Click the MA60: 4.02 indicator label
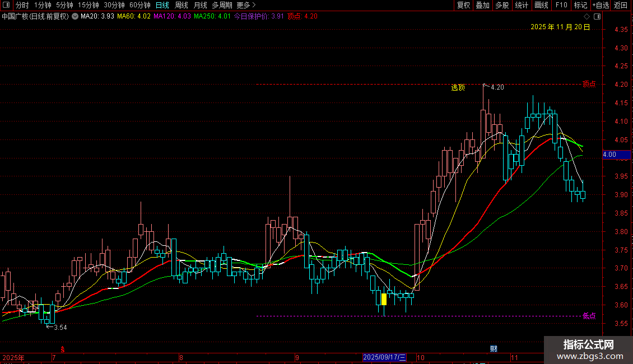 click(x=134, y=17)
